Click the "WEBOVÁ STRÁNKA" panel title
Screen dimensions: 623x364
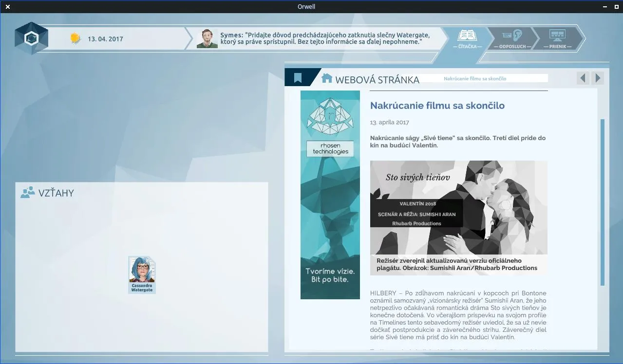(x=378, y=80)
